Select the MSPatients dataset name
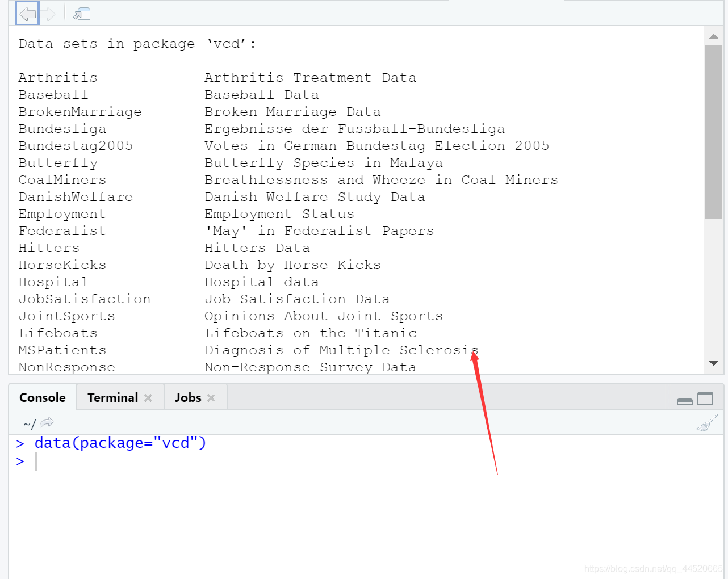 point(62,350)
